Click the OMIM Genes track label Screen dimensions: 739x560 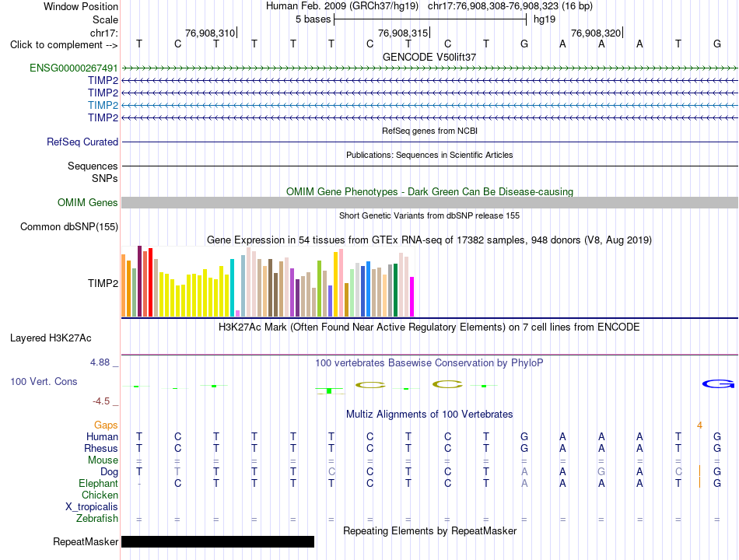pyautogui.click(x=88, y=203)
